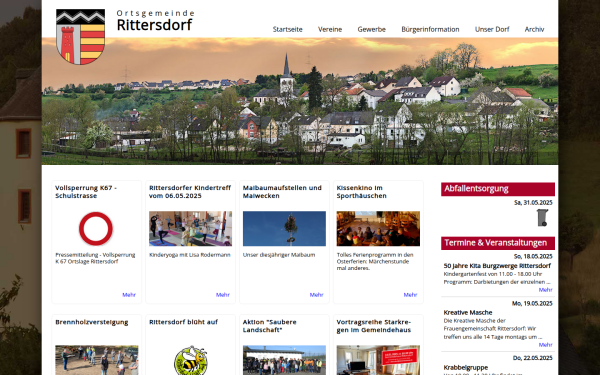Open the Aktion Saubere Landschaft group photo
The image size is (600, 375).
284,360
